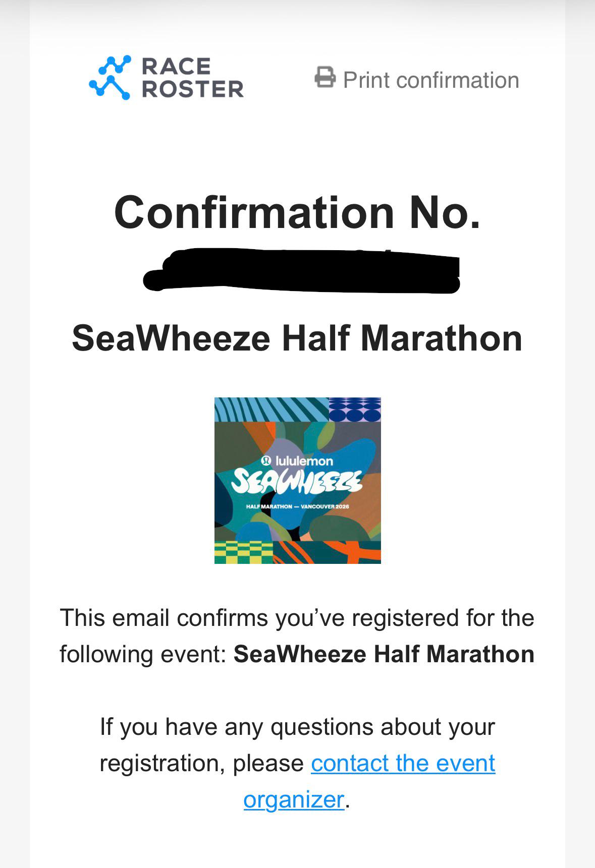
Task: Click the bold SeaWheeze Half Marathon event name
Action: (384, 654)
